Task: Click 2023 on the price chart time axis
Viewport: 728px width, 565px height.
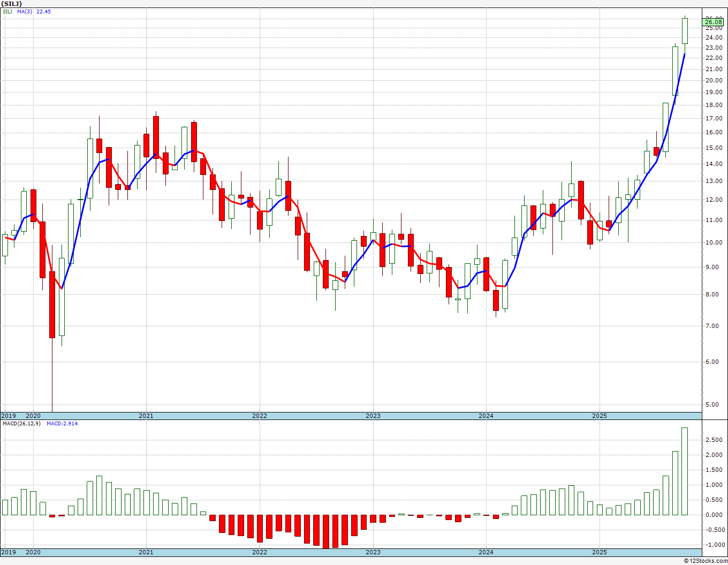Action: tap(373, 416)
